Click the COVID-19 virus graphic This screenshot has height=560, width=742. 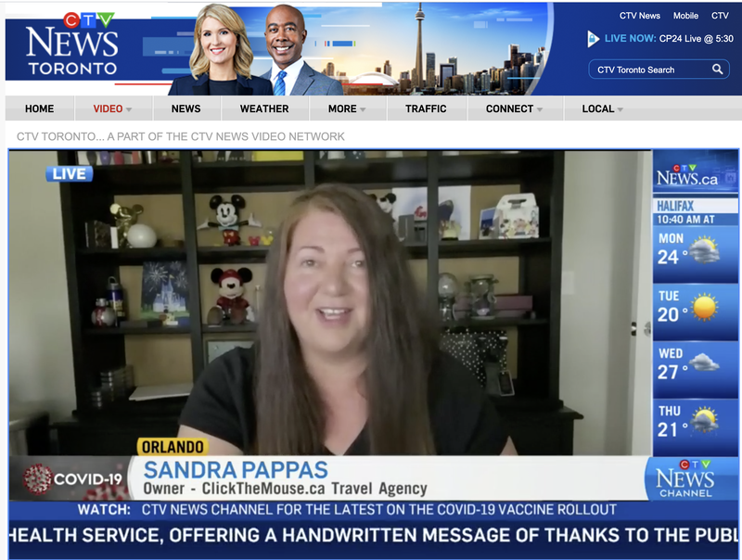point(38,478)
